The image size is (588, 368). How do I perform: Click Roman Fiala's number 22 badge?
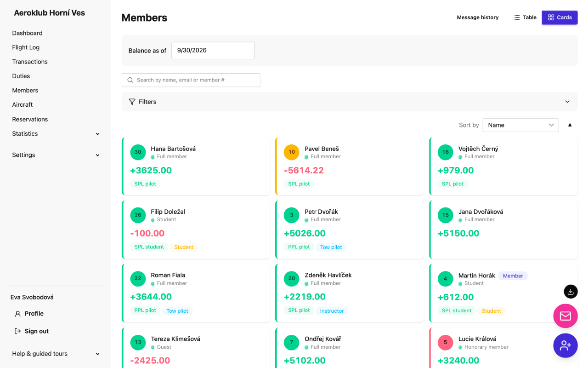pos(138,279)
